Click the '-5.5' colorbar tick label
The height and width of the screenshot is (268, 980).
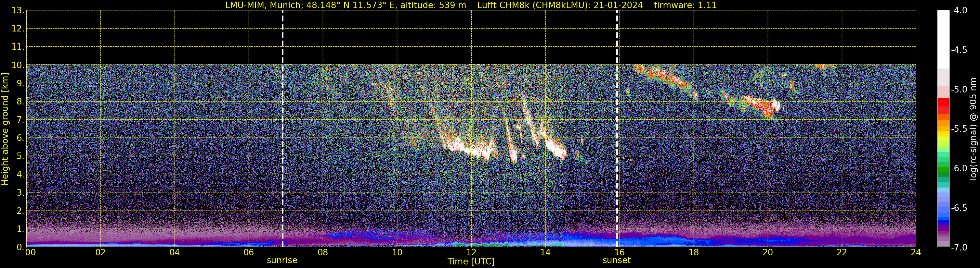[959, 129]
